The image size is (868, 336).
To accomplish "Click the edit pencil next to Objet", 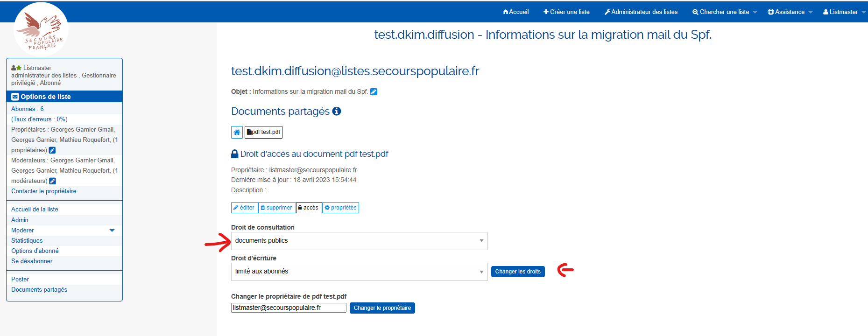I will pyautogui.click(x=374, y=92).
